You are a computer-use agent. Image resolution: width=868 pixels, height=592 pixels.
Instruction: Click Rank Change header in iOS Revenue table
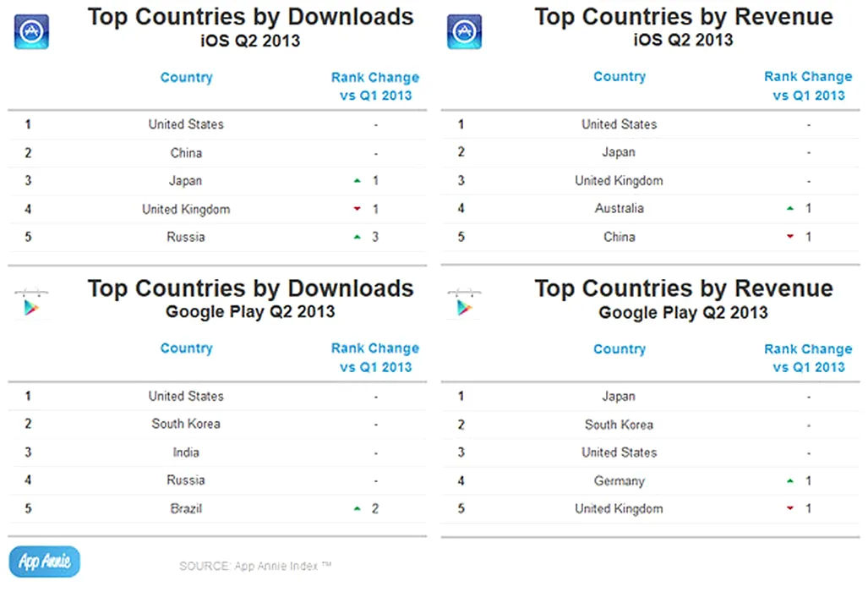[x=808, y=86]
